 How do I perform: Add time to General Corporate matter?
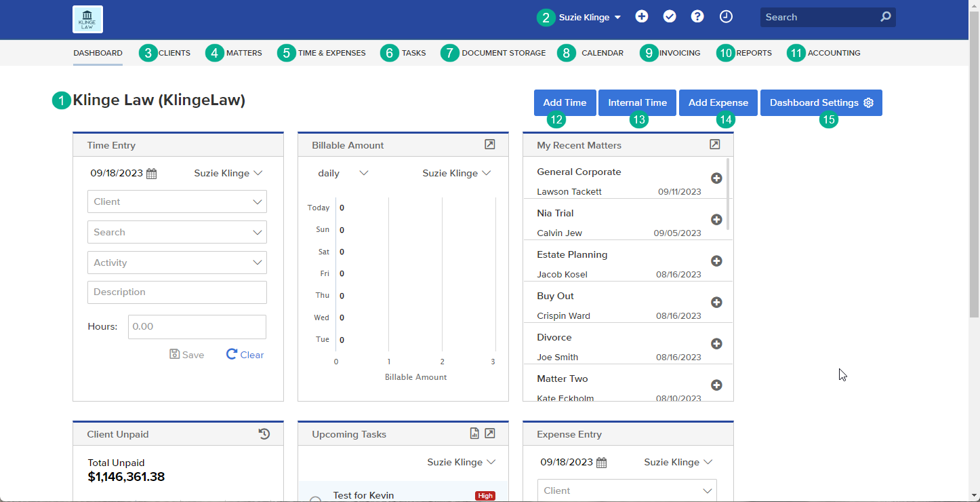716,178
